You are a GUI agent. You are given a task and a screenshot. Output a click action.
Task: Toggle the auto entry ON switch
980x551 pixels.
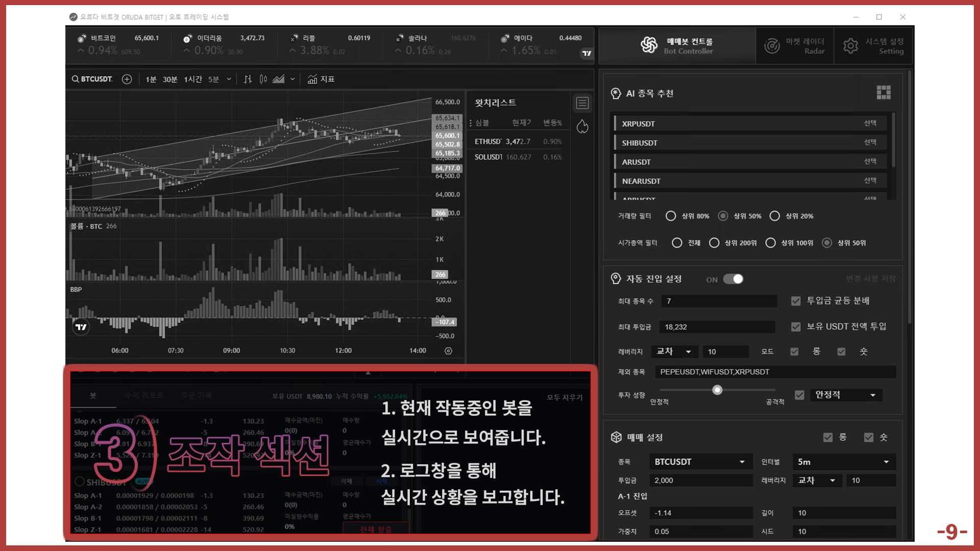733,279
